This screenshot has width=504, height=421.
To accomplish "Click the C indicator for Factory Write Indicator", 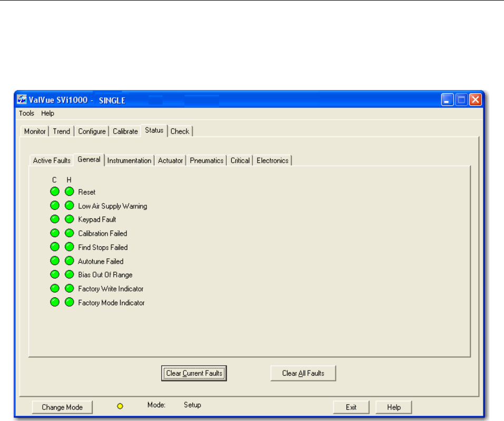I will 55,288.
